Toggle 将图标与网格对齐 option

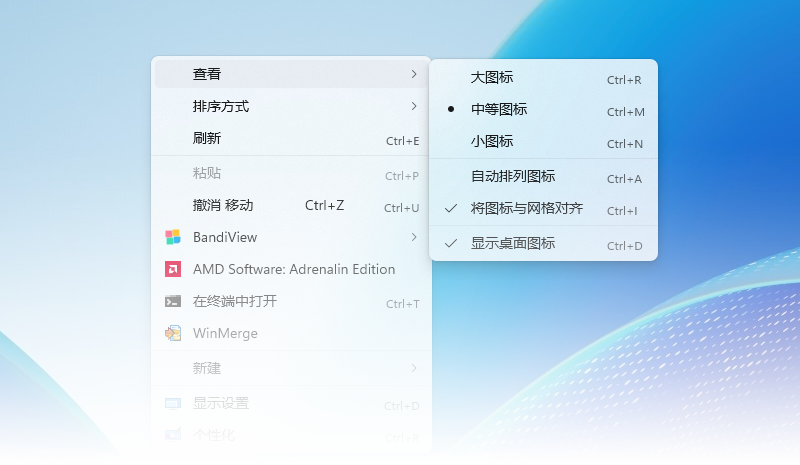[x=543, y=208]
